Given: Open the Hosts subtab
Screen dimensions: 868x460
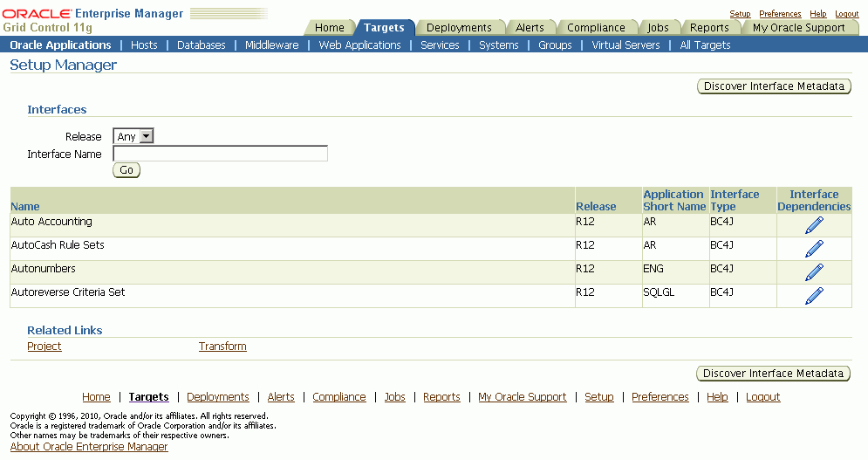Looking at the screenshot, I should click(x=144, y=45).
